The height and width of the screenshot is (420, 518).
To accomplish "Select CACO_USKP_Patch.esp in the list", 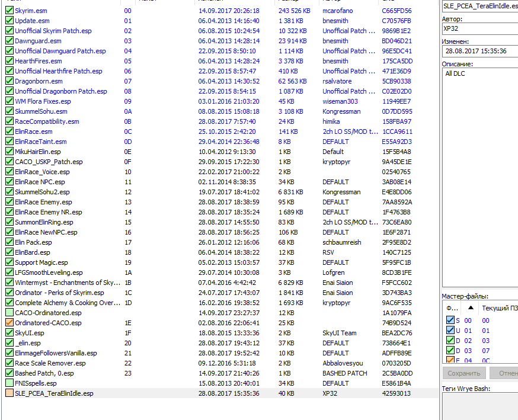I will click(49, 162).
